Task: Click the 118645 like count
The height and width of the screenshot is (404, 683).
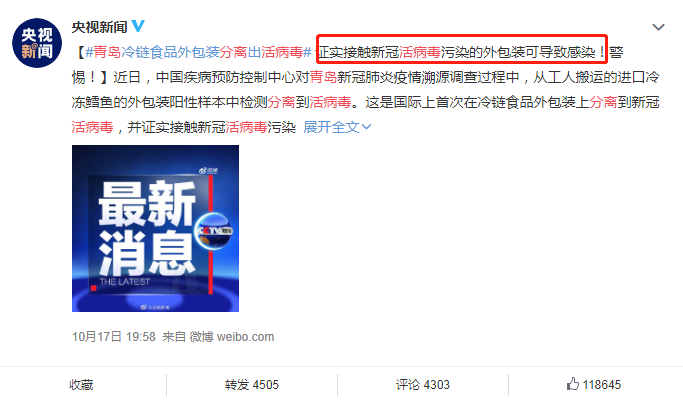Action: click(602, 385)
